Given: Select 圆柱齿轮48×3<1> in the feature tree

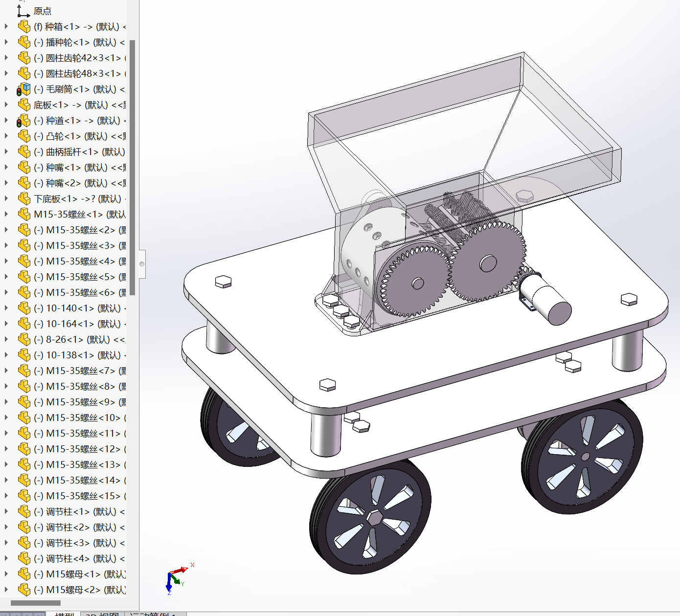Looking at the screenshot, I should coord(83,74).
